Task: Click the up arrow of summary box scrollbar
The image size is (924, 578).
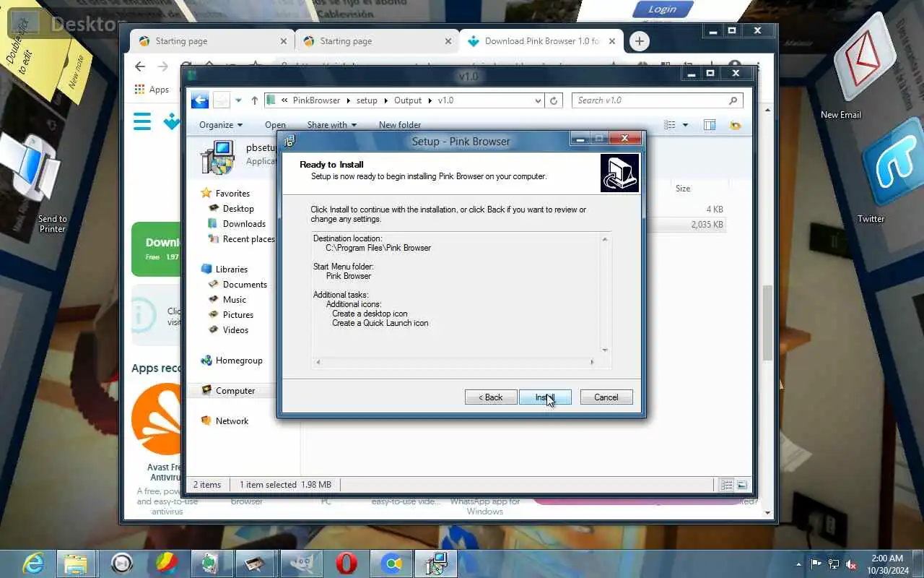Action: point(605,239)
